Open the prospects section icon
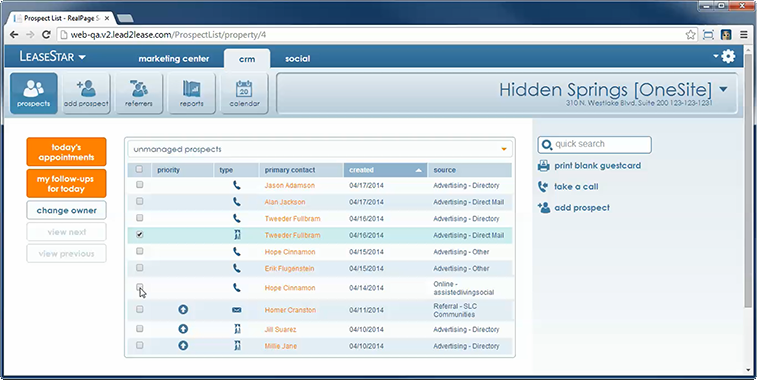 point(34,93)
